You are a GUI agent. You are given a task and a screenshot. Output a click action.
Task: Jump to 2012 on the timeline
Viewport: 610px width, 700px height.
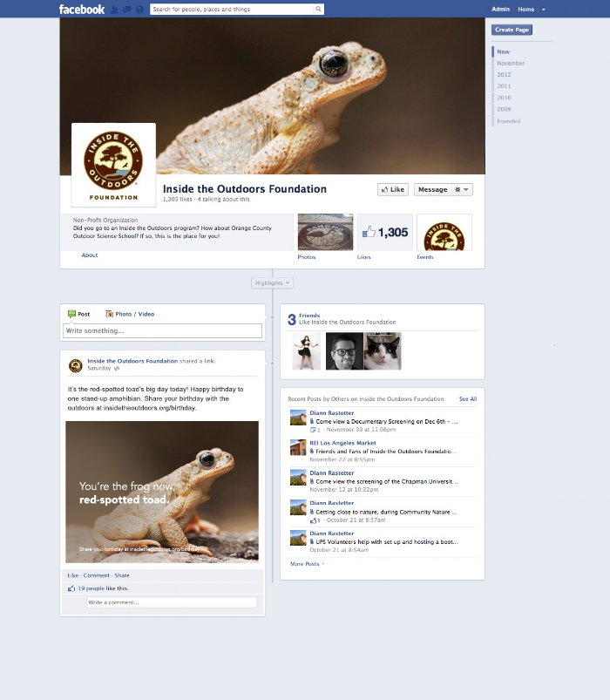pyautogui.click(x=504, y=75)
